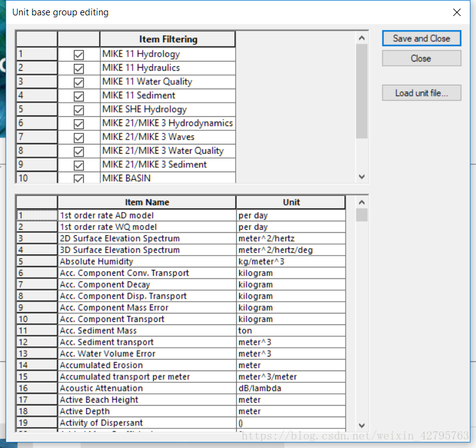
Task: Toggle the MIKE 21/MIKE 3 Waves checkbox
Action: point(79,138)
